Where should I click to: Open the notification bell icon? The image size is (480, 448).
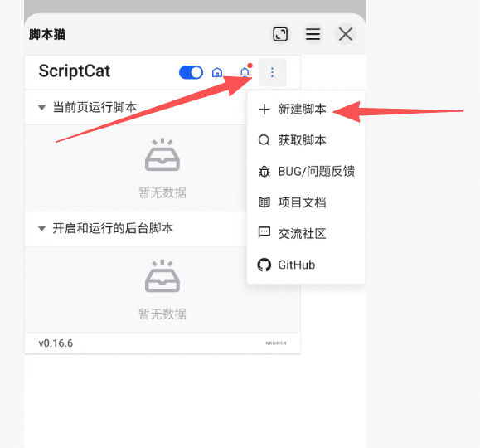pos(245,72)
